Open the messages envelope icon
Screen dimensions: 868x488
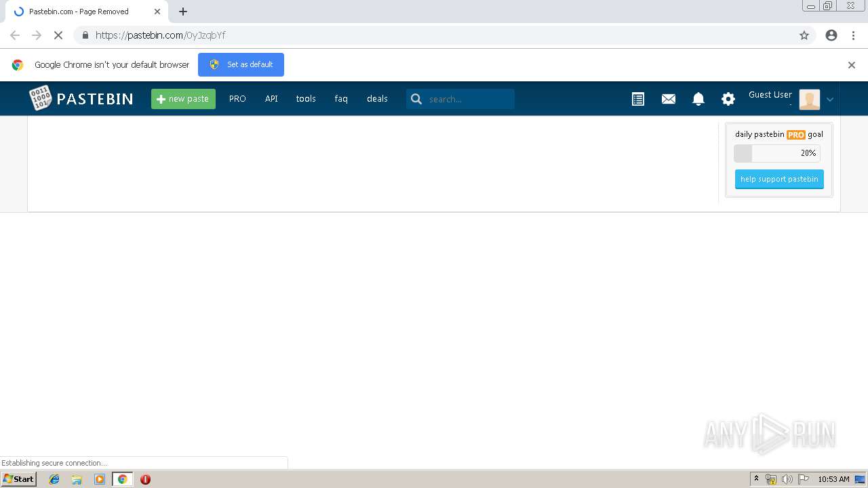pyautogui.click(x=669, y=99)
